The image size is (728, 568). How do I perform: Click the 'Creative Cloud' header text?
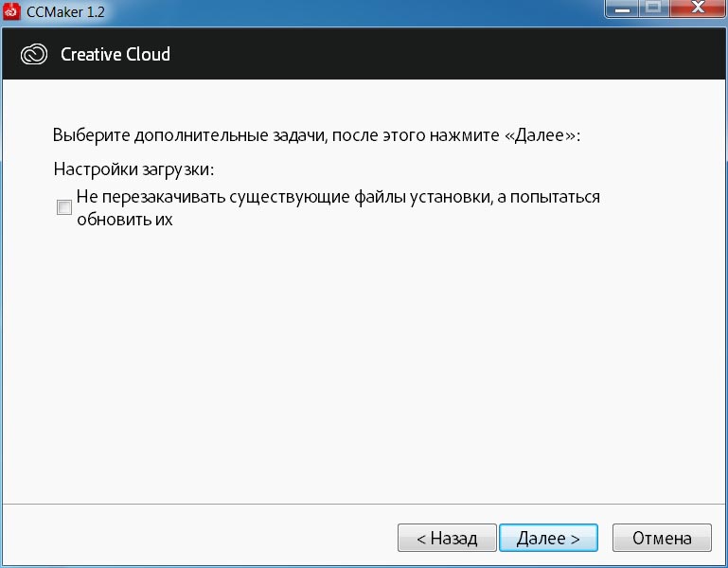tap(115, 54)
